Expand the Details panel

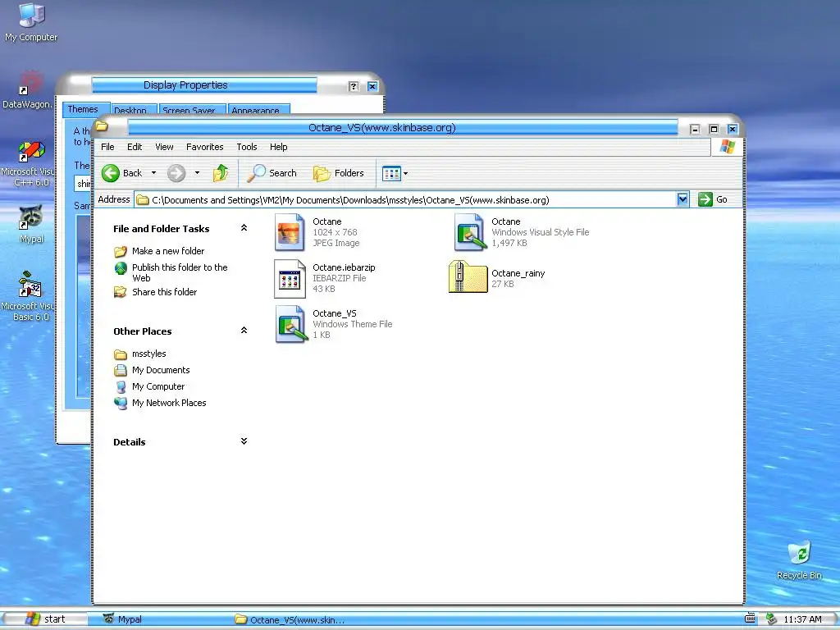tap(244, 441)
